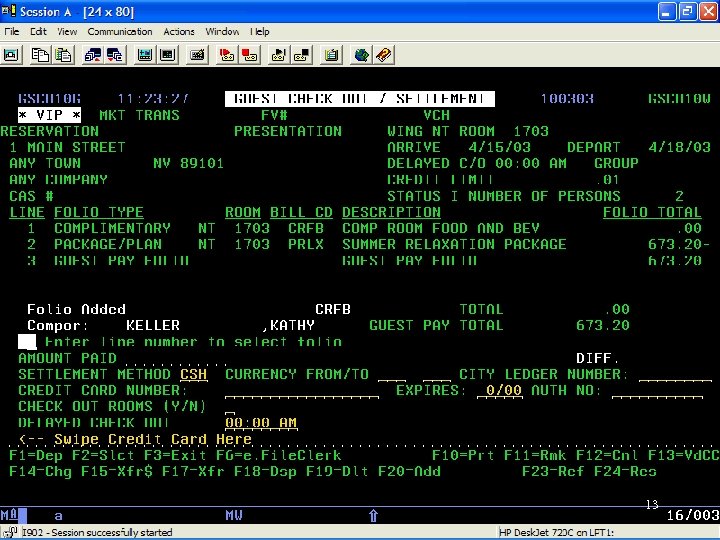The image size is (720, 540).
Task: Click the Folio Added message
Action: (x=76, y=309)
